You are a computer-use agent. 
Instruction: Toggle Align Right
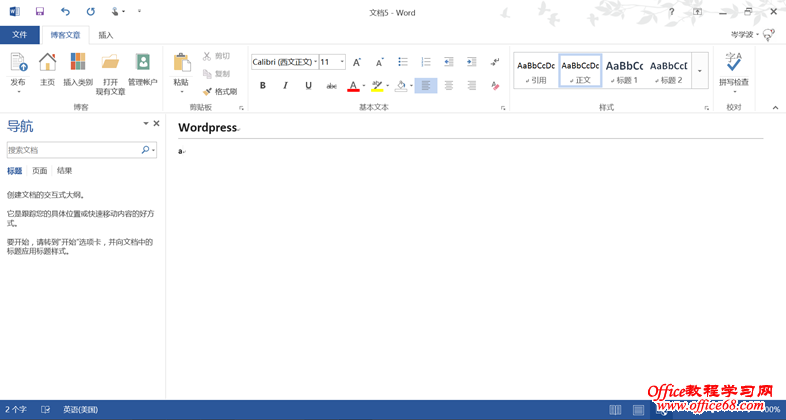pyautogui.click(x=472, y=86)
